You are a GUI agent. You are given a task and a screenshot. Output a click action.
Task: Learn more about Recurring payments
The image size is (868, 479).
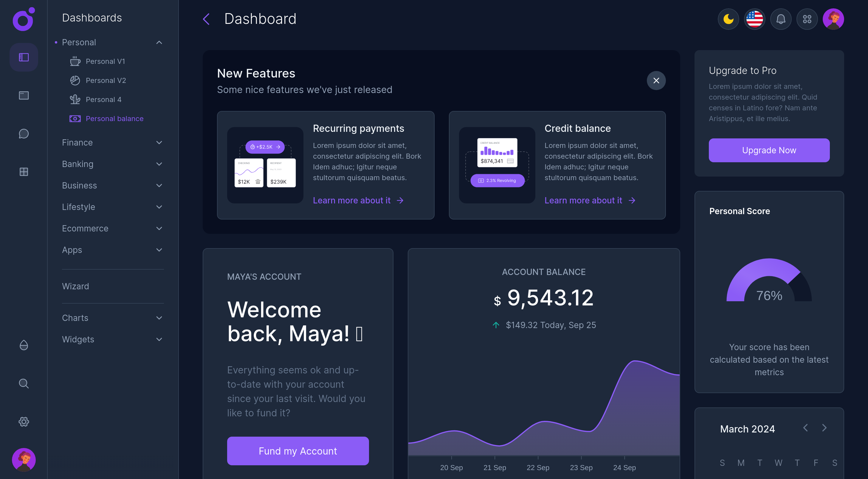[351, 200]
